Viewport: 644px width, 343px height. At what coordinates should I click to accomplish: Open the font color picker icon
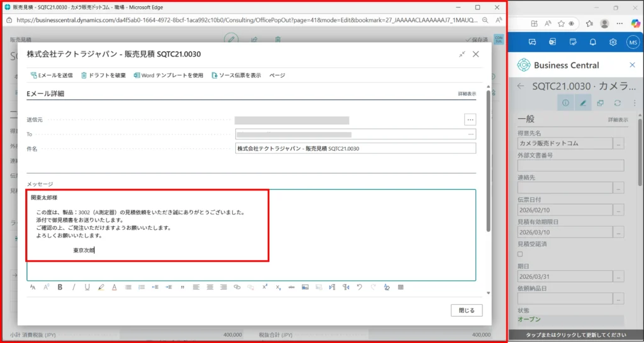tap(114, 287)
